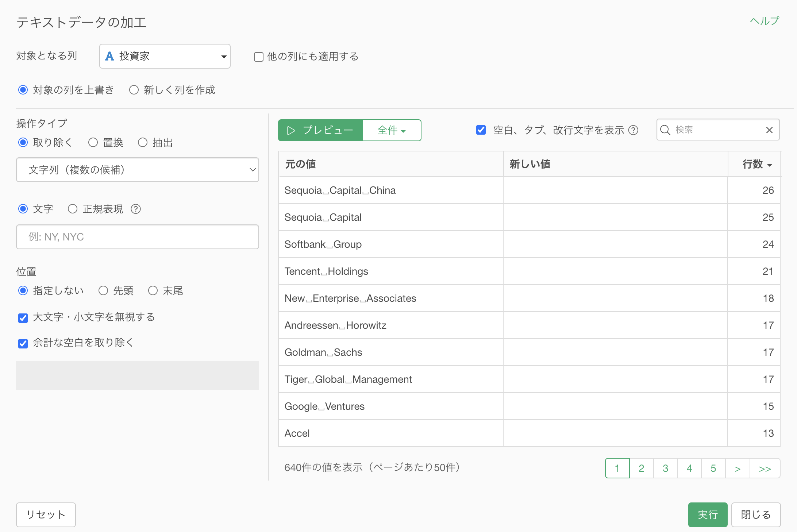
Task: Click the New Enterprise Associates row
Action: 529,298
